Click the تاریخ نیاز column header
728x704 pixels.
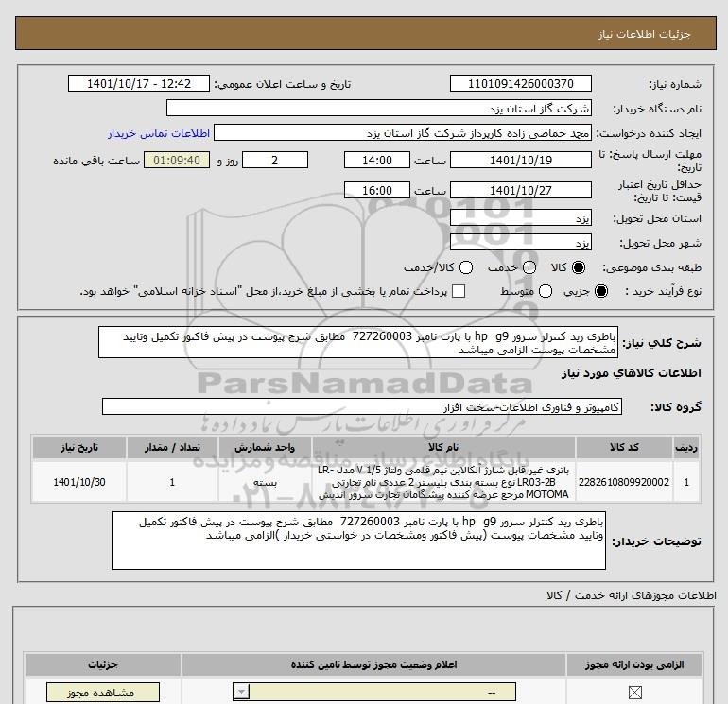point(78,447)
